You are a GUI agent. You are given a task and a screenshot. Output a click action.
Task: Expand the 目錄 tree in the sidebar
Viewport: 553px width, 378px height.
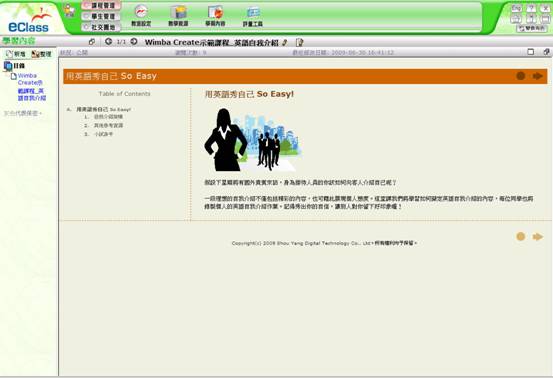tap(14, 66)
